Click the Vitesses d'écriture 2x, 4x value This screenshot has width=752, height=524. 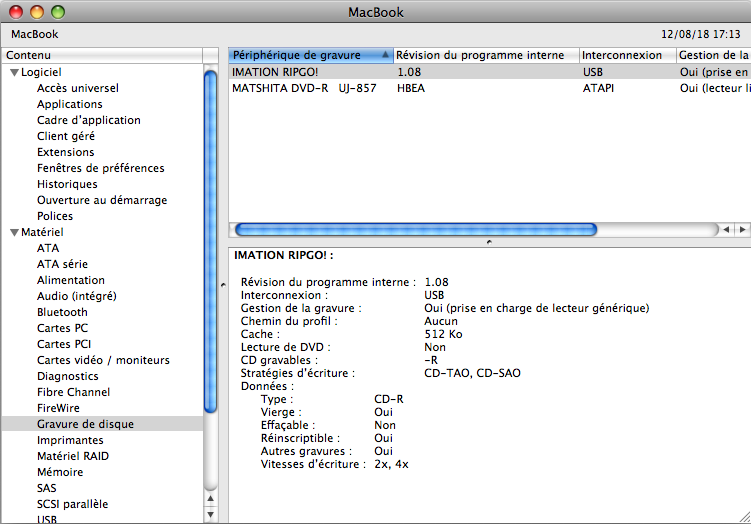(x=391, y=464)
